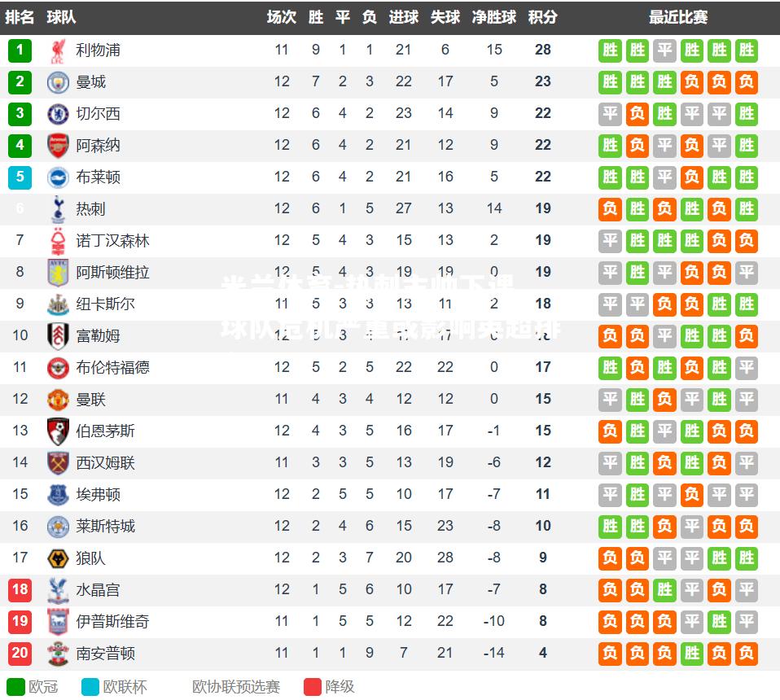
Task: Select the 最近比赛 column header
Action: point(678,17)
